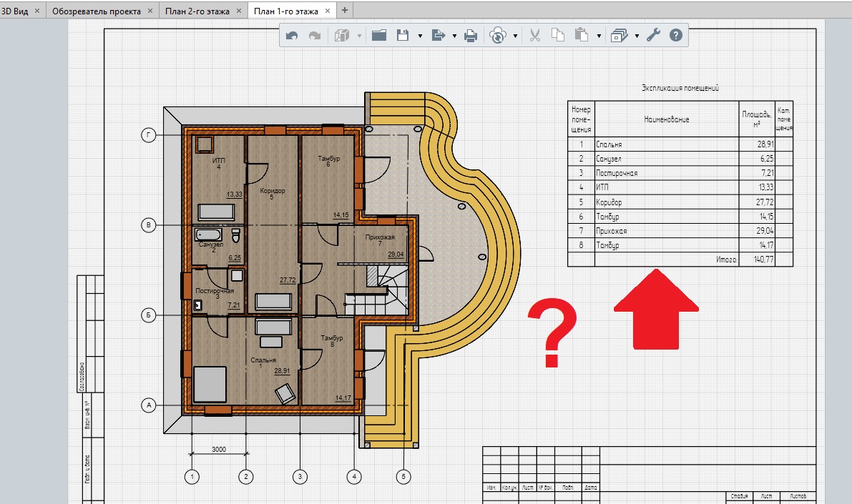Open settings with the wrench icon
Viewport: 852px width, 504px height.
click(x=653, y=36)
